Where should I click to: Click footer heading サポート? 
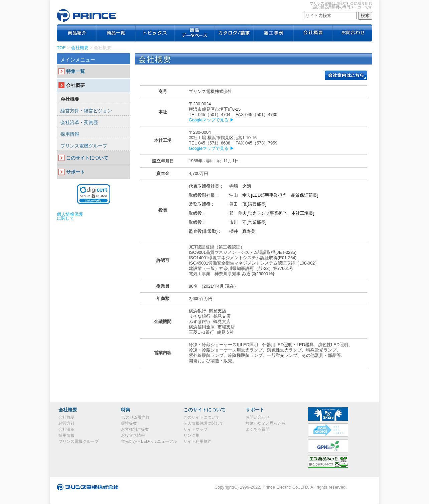255,410
